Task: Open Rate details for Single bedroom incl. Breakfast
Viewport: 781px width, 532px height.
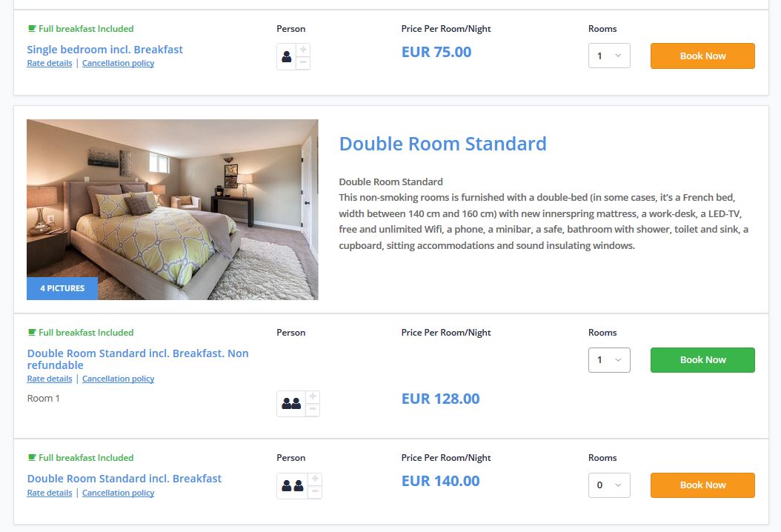Action: pyautogui.click(x=49, y=63)
